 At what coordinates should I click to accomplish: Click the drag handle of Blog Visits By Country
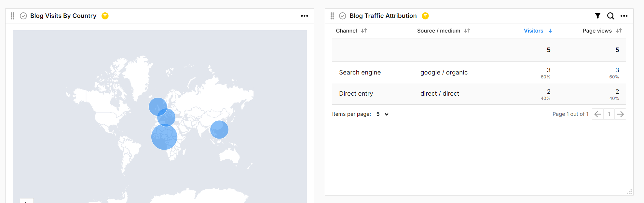click(x=13, y=16)
